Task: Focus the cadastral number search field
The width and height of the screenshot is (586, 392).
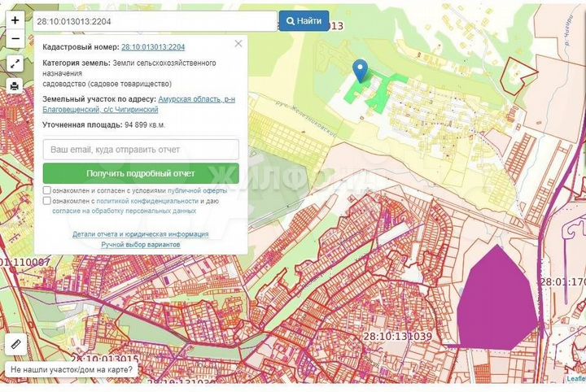Action: coord(155,21)
